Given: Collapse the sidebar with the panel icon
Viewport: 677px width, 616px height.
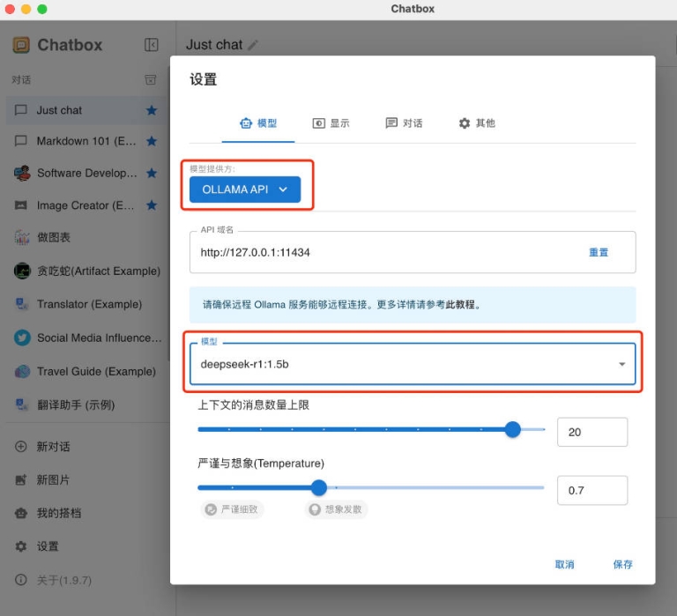Looking at the screenshot, I should point(152,45).
